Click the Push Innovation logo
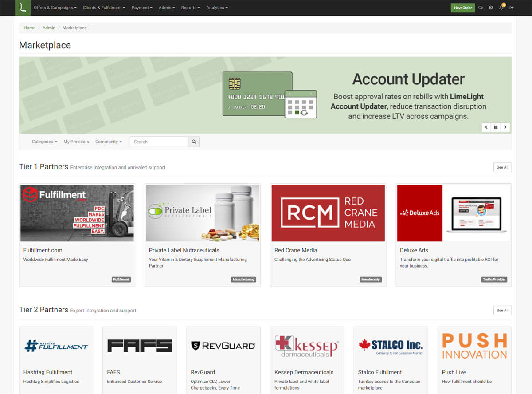Image resolution: width=532 pixels, height=394 pixels. 474,346
